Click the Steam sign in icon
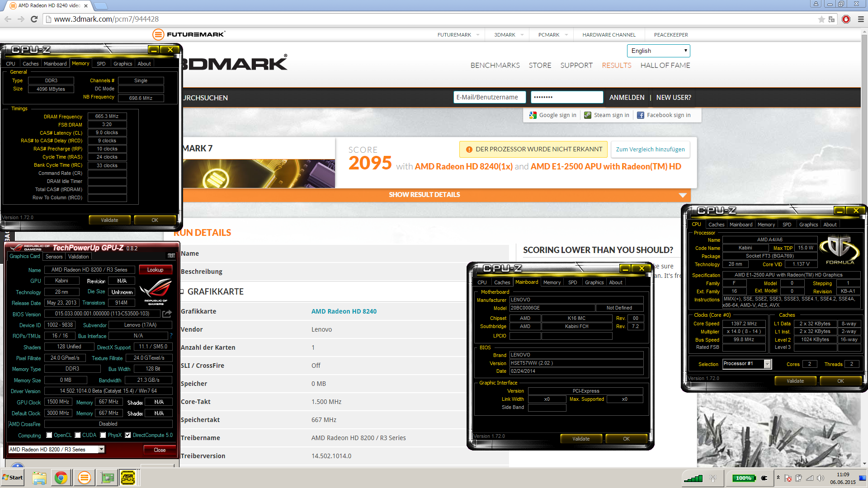This screenshot has height=488, width=868. click(588, 115)
